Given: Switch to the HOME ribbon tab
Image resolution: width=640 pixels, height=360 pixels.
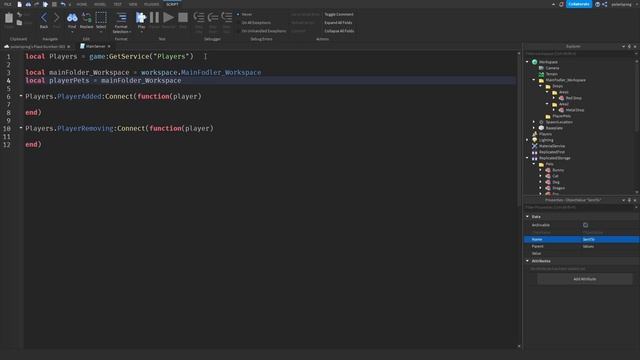Looking at the screenshot, I should pyautogui.click(x=82, y=4).
